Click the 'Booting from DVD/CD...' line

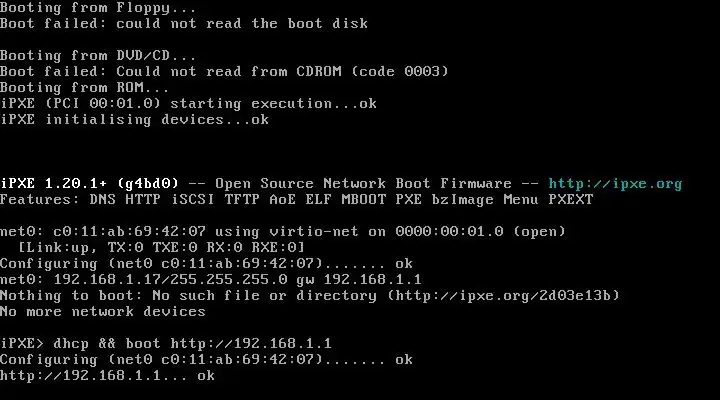(98, 56)
